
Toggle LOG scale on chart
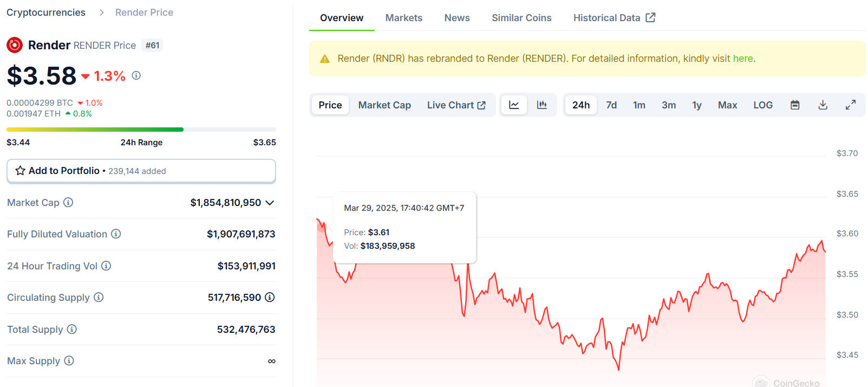pyautogui.click(x=763, y=105)
